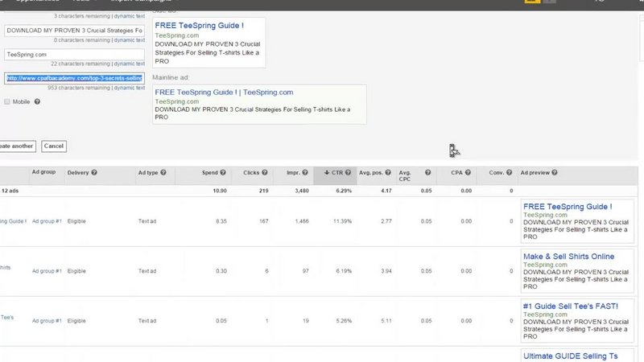The height and width of the screenshot is (362, 644).
Task: Open FREE TeeSpring Guide table preview headline
Action: click(x=568, y=207)
